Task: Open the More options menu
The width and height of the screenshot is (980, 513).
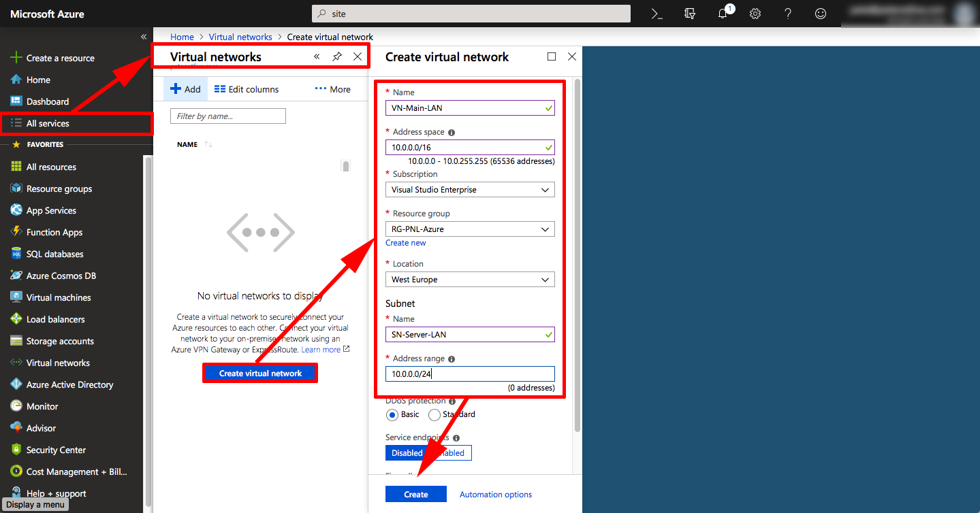Action: click(333, 89)
